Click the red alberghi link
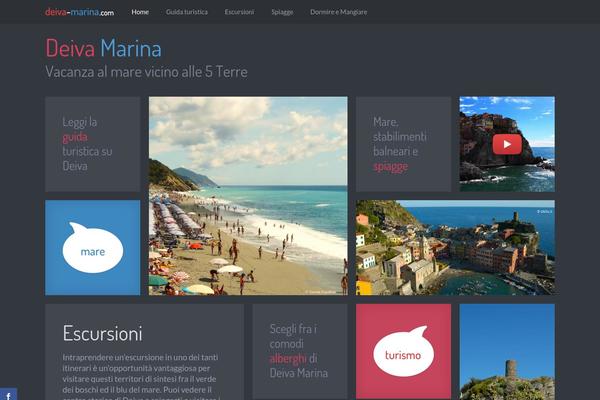The height and width of the screenshot is (400, 600). tap(288, 359)
